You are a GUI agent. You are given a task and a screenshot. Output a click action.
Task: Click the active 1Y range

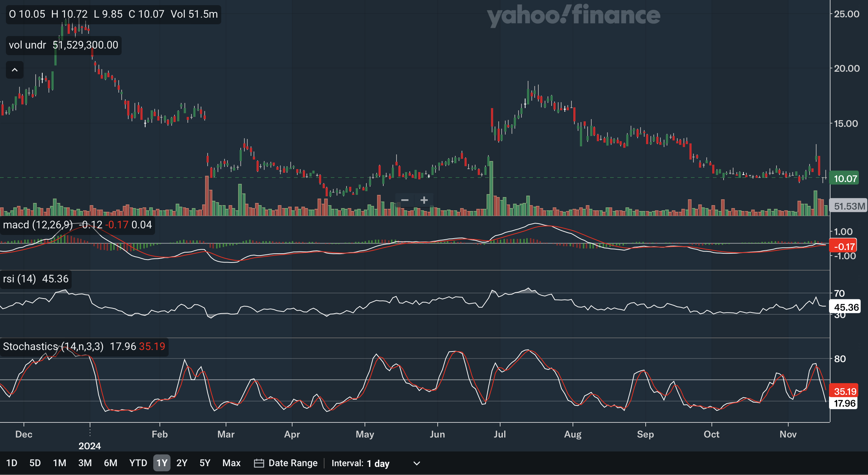click(162, 463)
